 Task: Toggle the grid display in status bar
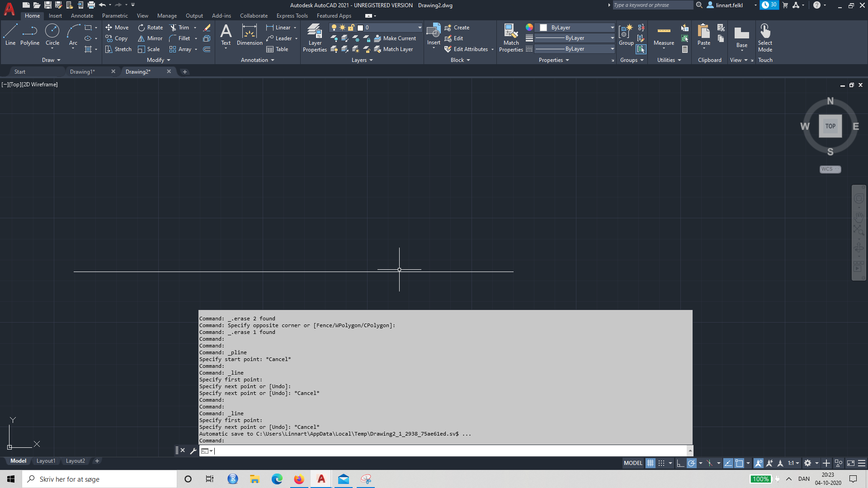(x=650, y=463)
